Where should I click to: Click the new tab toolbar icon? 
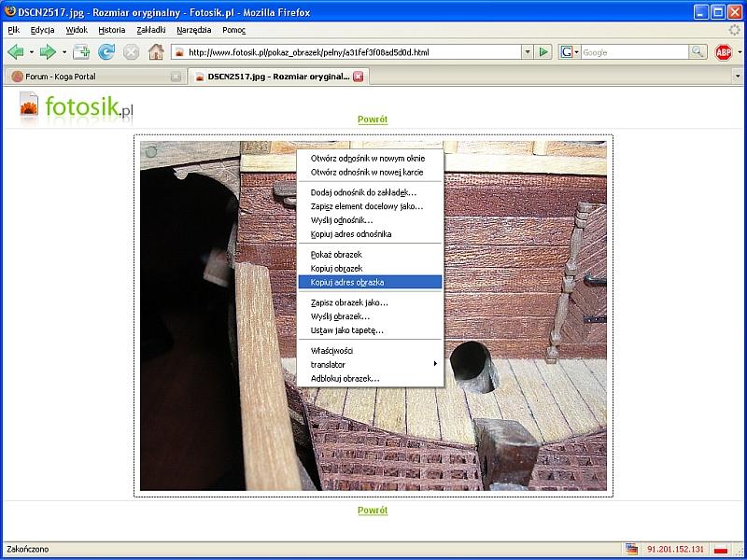click(x=81, y=52)
